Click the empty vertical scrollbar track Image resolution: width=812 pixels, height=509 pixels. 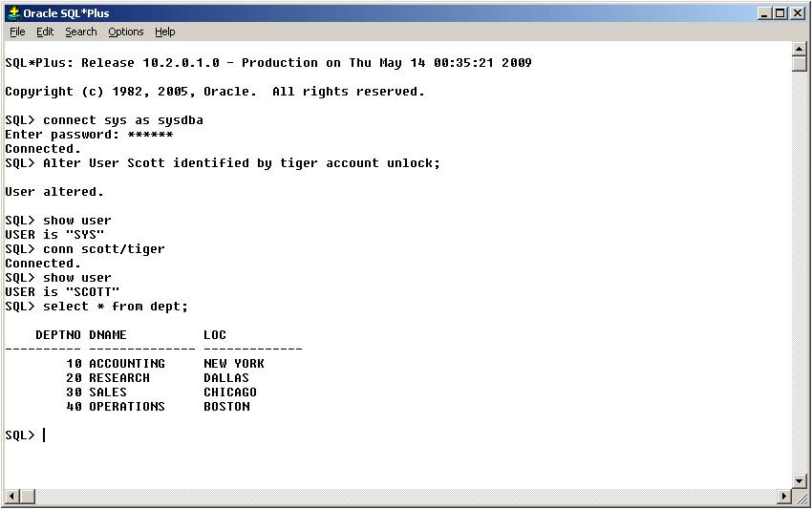[x=799, y=273]
